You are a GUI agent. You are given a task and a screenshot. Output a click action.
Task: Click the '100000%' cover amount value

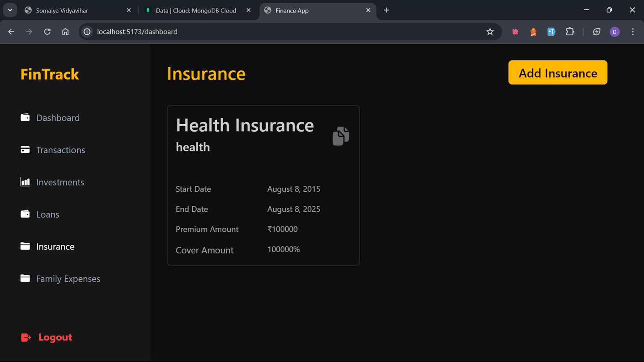click(284, 249)
